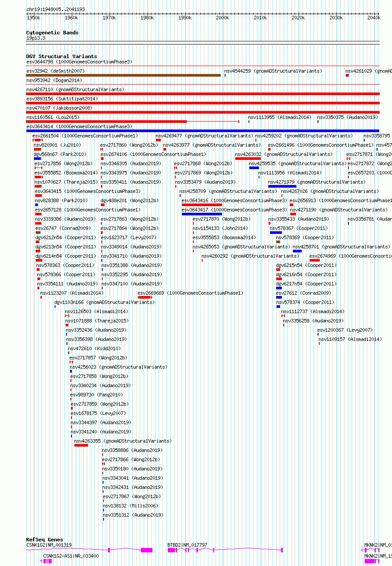Select esv3893156 (Suktitipat2014) label
The width and height of the screenshot is (392, 566).
pyautogui.click(x=62, y=99)
